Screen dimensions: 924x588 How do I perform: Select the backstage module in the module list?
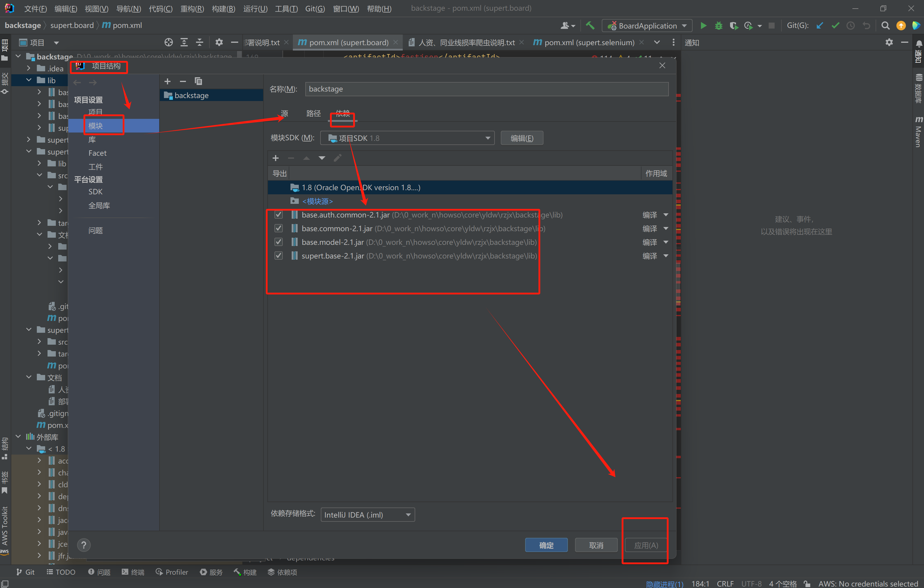click(x=211, y=95)
